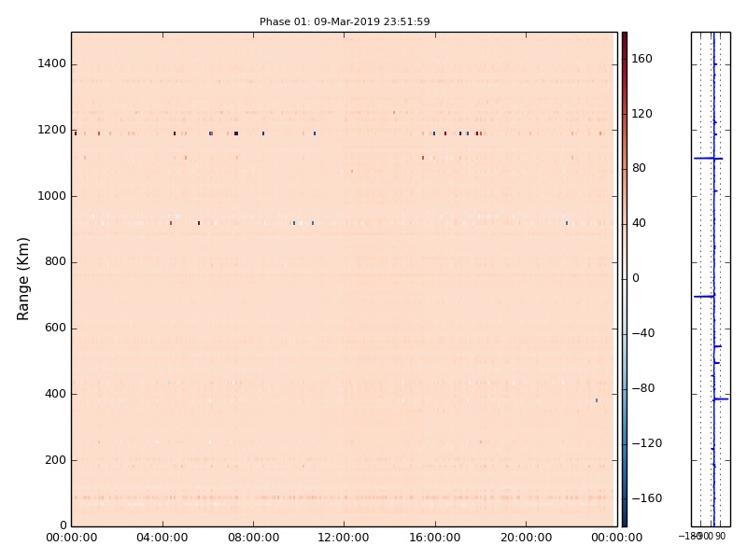Image resolution: width=747 pixels, height=560 pixels.
Task: Click the 800 range tick label
Action: coord(55,261)
